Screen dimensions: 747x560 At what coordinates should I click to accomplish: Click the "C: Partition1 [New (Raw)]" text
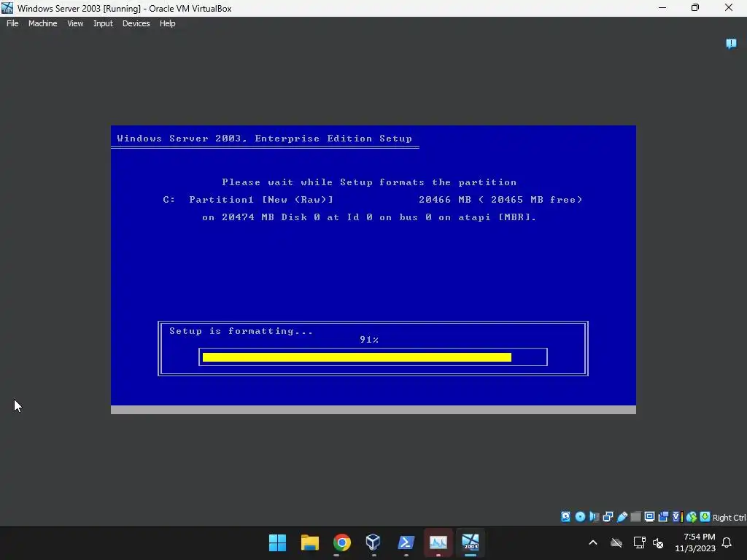coord(248,200)
